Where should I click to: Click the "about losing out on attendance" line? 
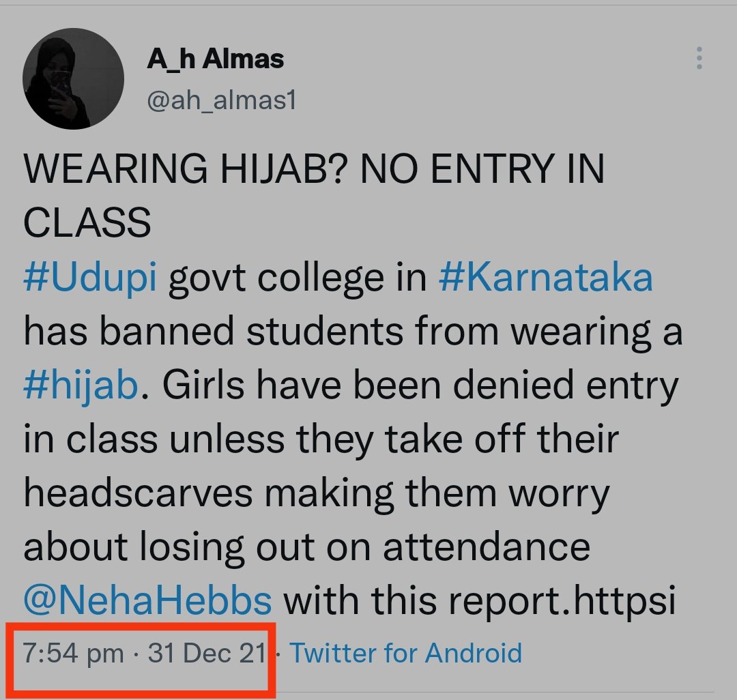tap(307, 547)
